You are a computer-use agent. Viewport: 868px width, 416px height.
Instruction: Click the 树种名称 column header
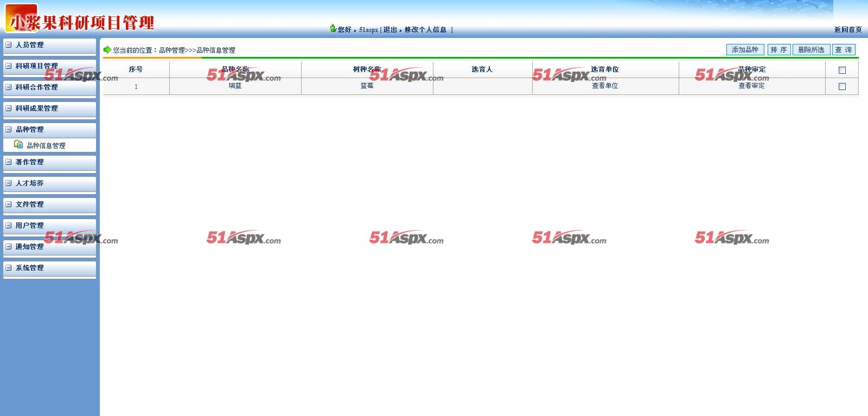(x=367, y=69)
